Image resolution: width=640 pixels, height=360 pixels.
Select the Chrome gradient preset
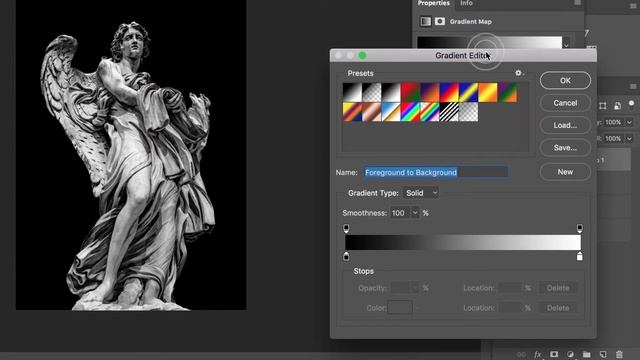click(x=391, y=112)
